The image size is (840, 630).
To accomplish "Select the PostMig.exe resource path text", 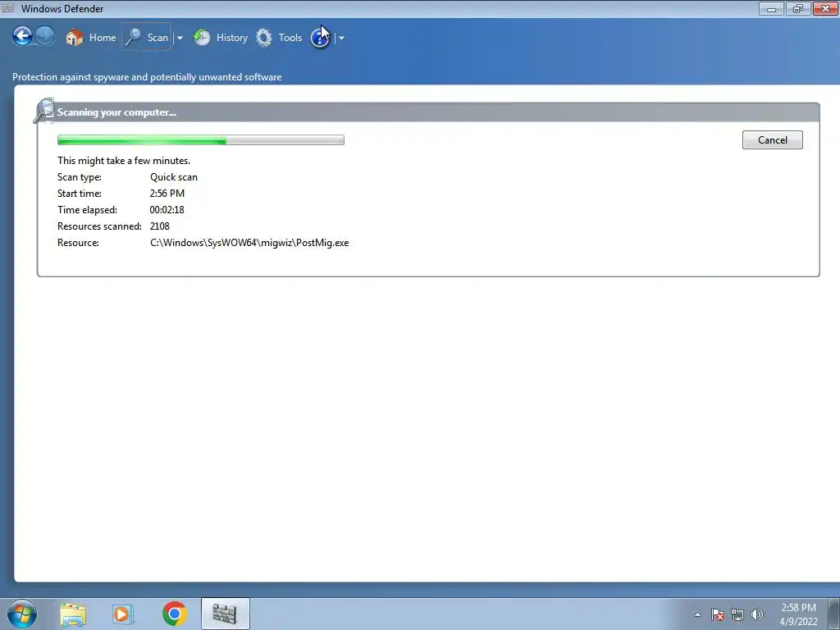I will pos(249,243).
